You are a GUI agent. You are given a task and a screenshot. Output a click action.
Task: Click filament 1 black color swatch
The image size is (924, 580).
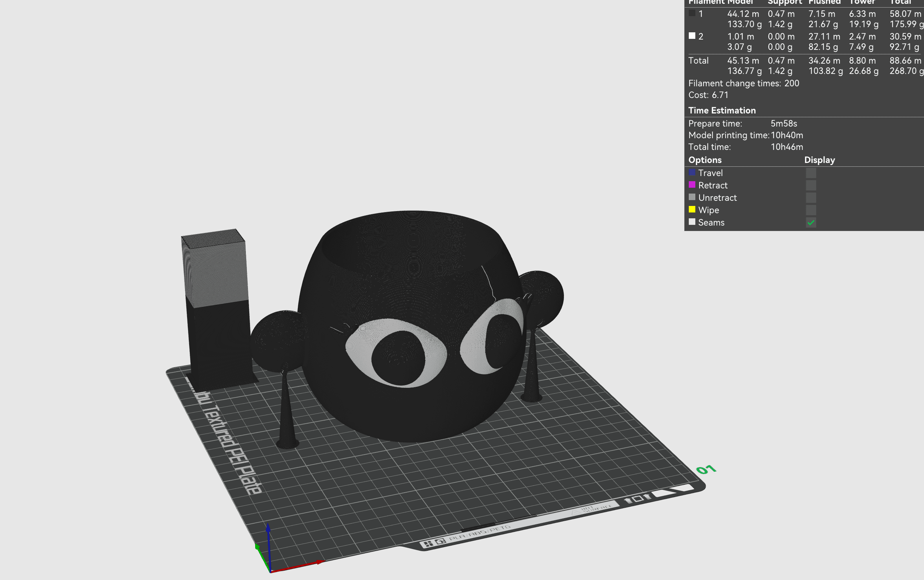pos(692,13)
